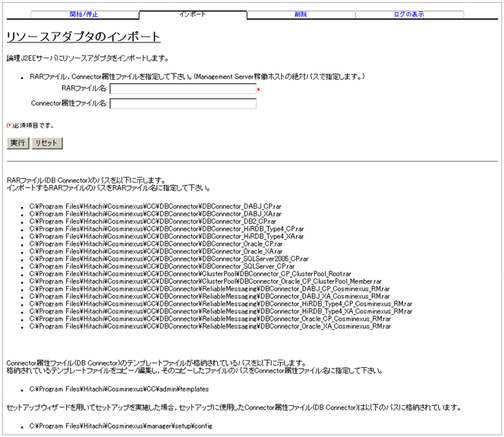Select the DBConnector_Oracle_CP.rar path text

(x=156, y=244)
